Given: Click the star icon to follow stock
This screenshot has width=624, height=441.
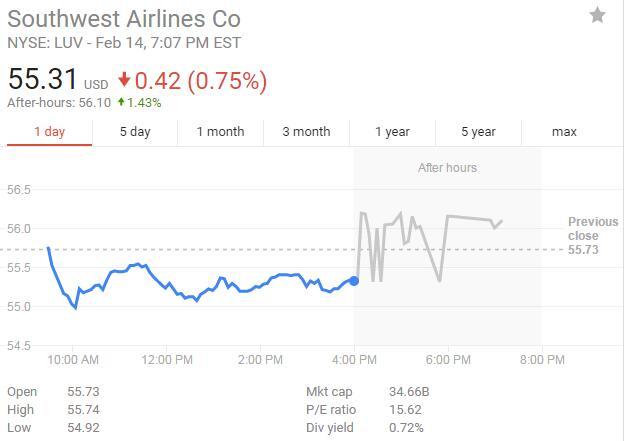Looking at the screenshot, I should [597, 15].
